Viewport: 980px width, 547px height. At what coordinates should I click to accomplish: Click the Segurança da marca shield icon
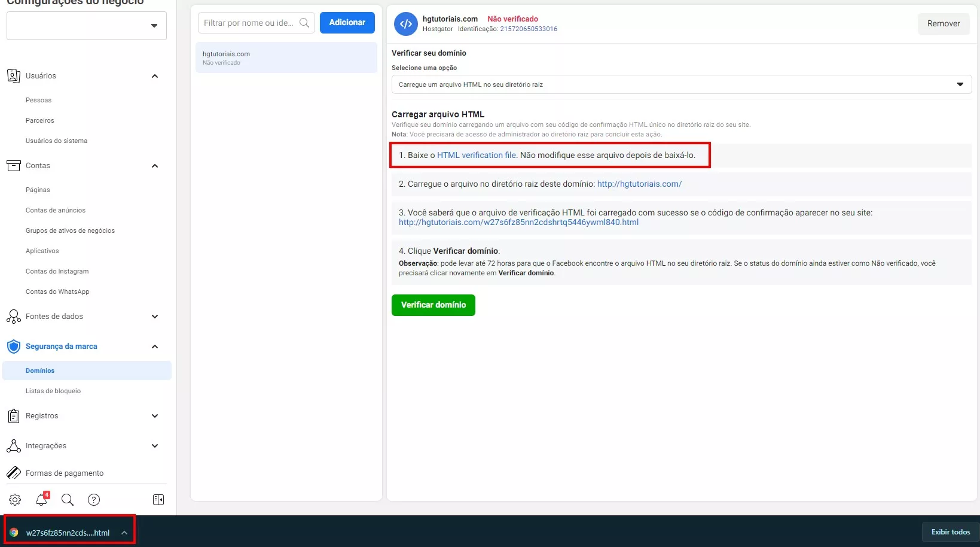[x=13, y=347]
